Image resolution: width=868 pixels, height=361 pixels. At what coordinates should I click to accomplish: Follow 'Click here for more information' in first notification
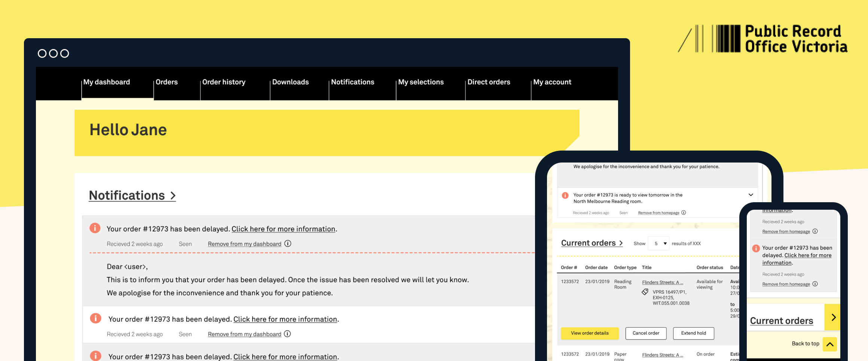pyautogui.click(x=283, y=229)
